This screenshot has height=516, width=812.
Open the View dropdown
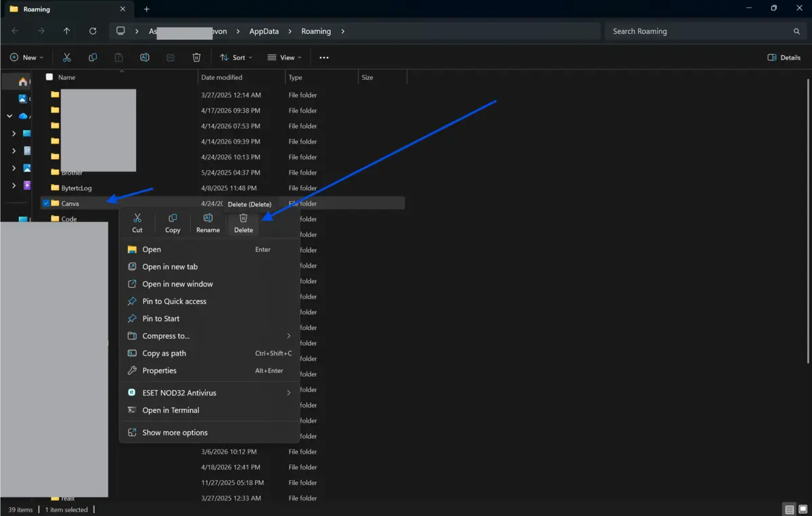[284, 58]
